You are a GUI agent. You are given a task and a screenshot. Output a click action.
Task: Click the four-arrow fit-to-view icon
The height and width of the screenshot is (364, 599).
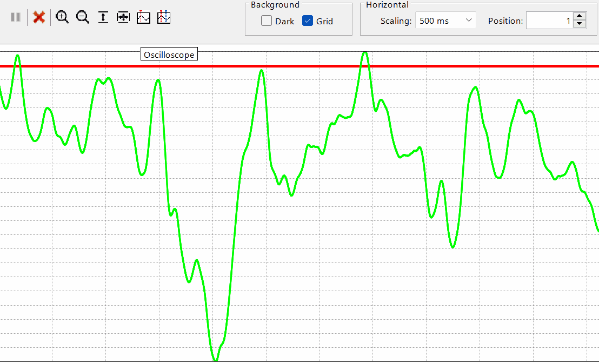tap(123, 17)
